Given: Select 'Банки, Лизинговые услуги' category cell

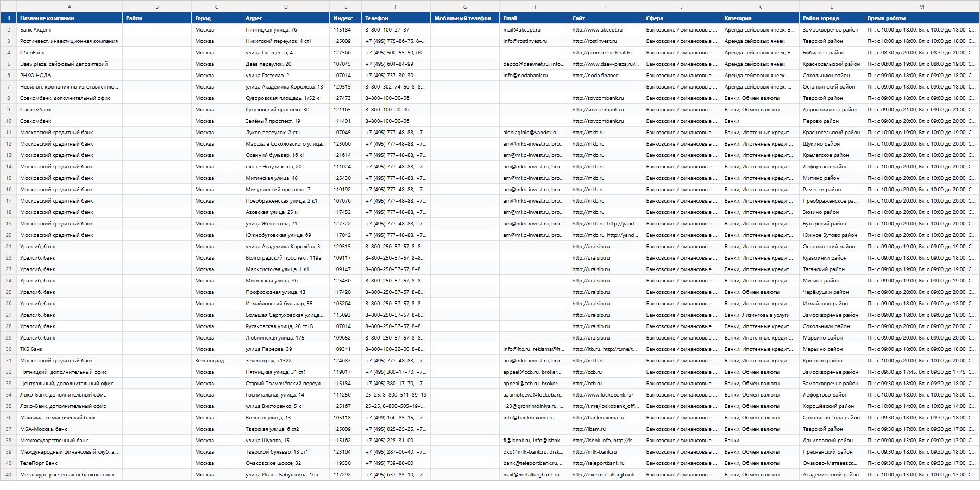Looking at the screenshot, I should pyautogui.click(x=760, y=315).
